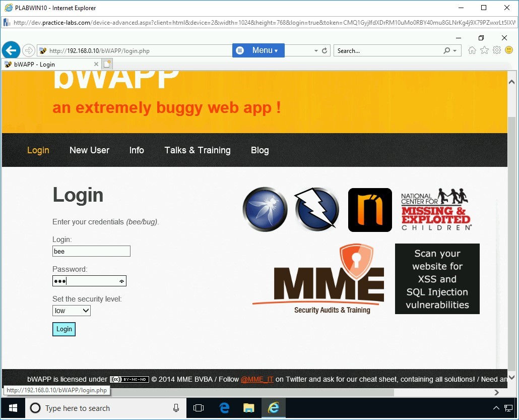
Task: Open the IE home icon
Action: 472,50
